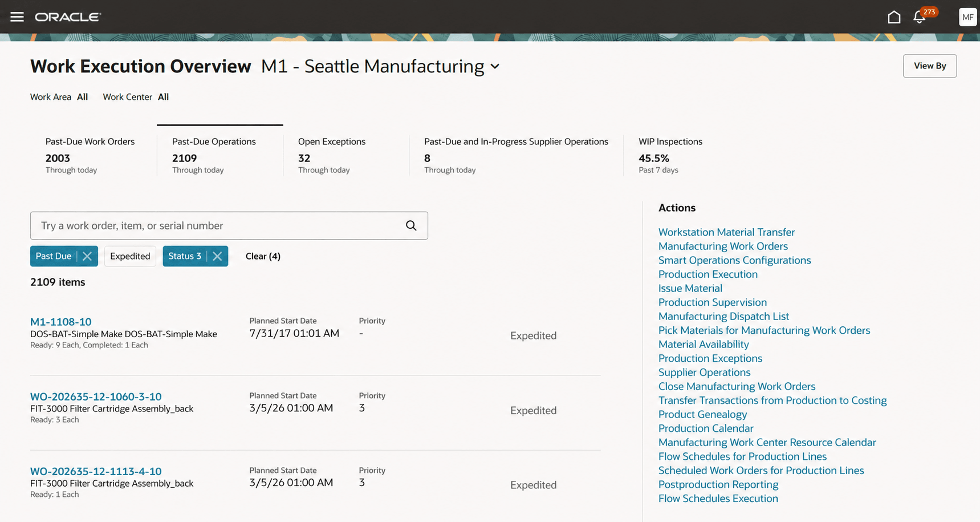
Task: Click the search magnifier icon
Action: (411, 225)
